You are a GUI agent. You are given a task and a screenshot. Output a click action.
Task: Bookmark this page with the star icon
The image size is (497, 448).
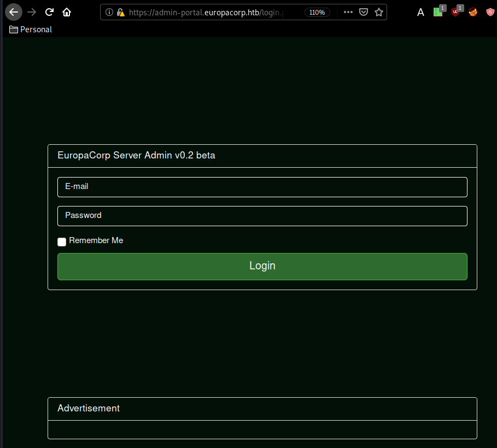point(378,12)
